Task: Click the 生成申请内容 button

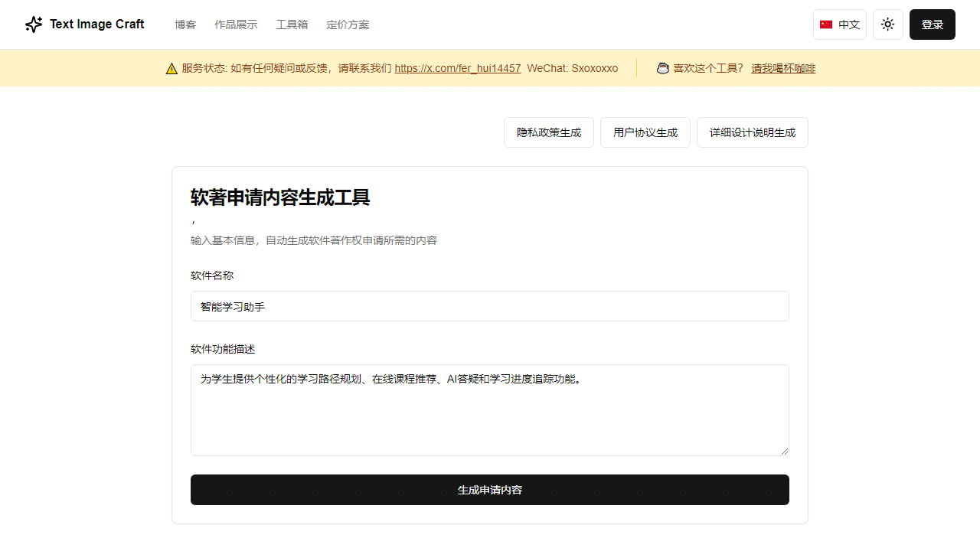Action: tap(490, 490)
